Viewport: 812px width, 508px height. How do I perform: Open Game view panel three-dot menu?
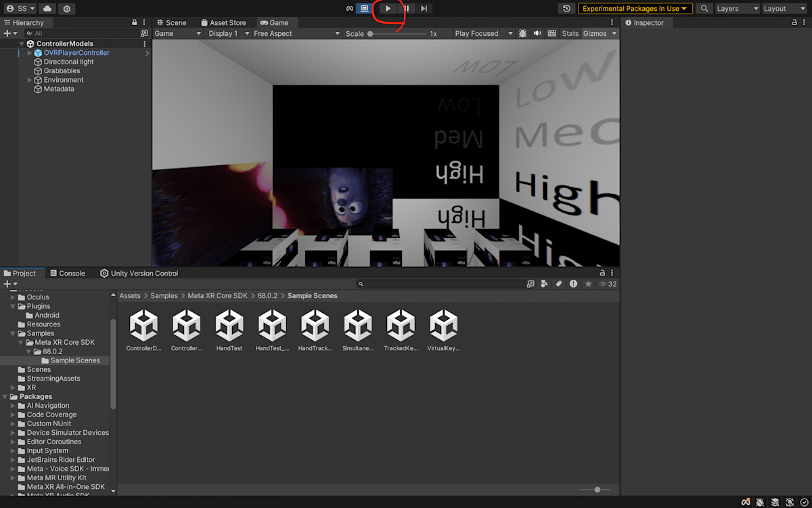coord(612,22)
